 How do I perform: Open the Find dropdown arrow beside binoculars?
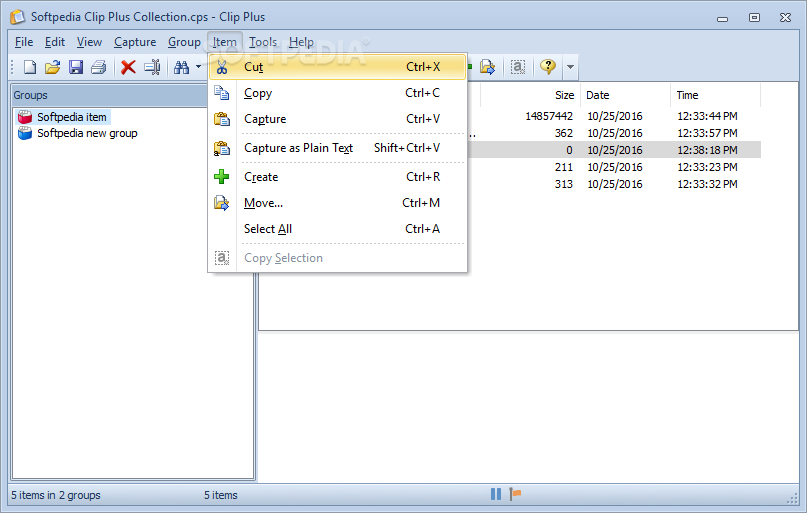point(199,67)
